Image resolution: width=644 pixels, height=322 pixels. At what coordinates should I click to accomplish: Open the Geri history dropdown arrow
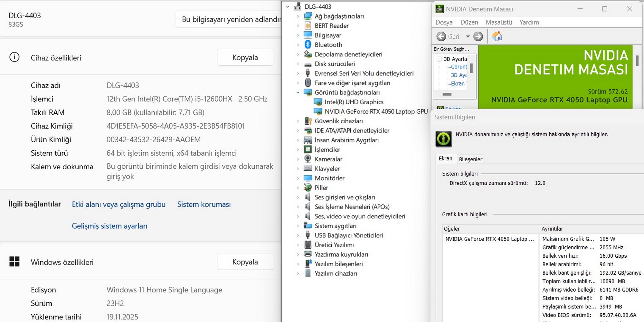click(468, 37)
